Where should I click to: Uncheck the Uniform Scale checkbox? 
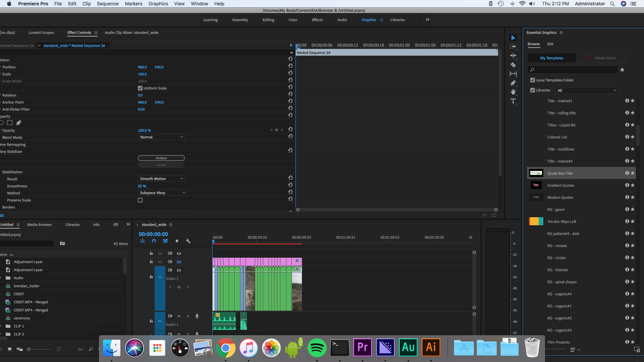[x=140, y=88]
